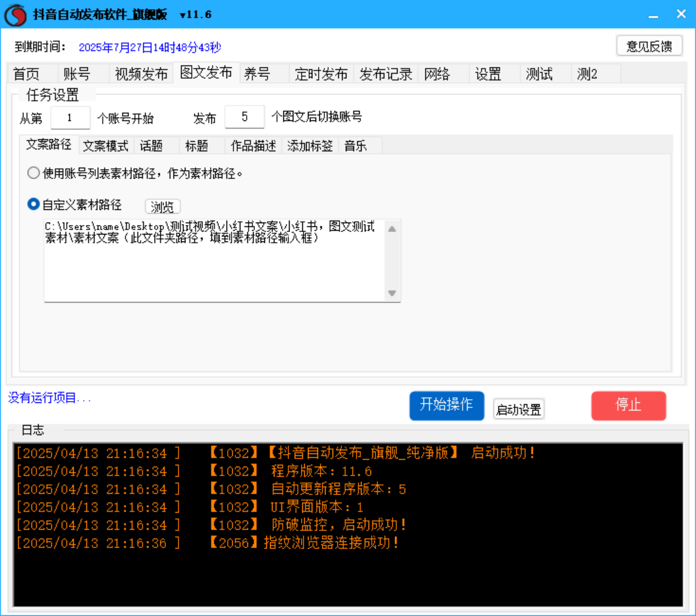Click inside the material path text box
Screen dimensions: 696x616
point(215,261)
